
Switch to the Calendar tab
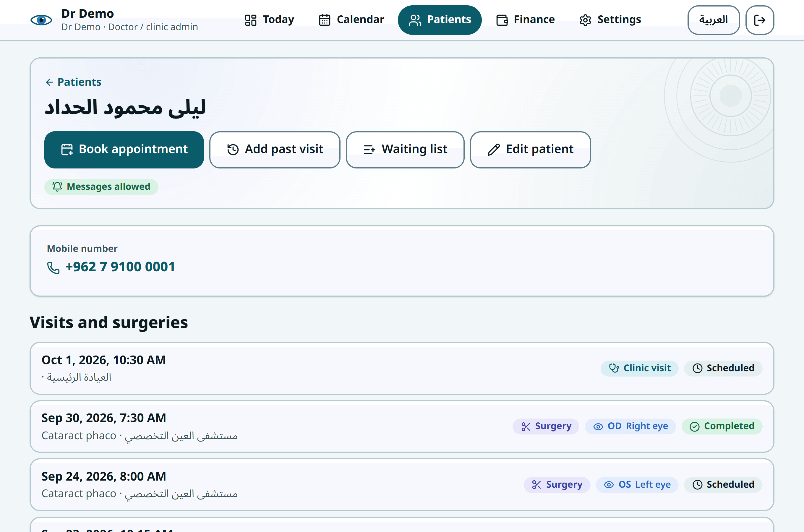[x=351, y=20]
